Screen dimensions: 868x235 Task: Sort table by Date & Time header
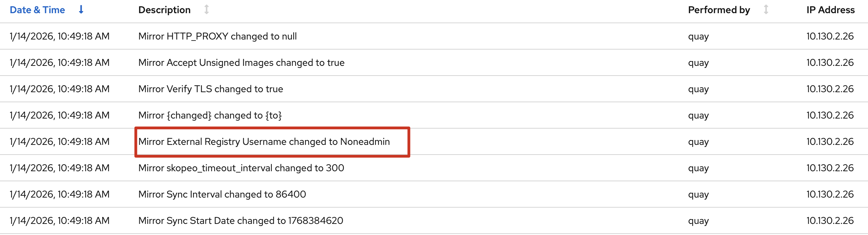37,10
